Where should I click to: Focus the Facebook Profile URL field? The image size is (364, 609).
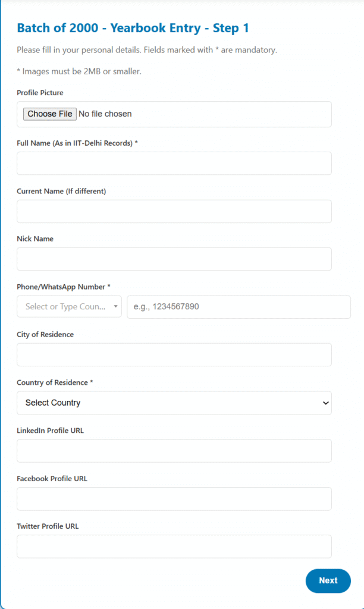coord(174,499)
